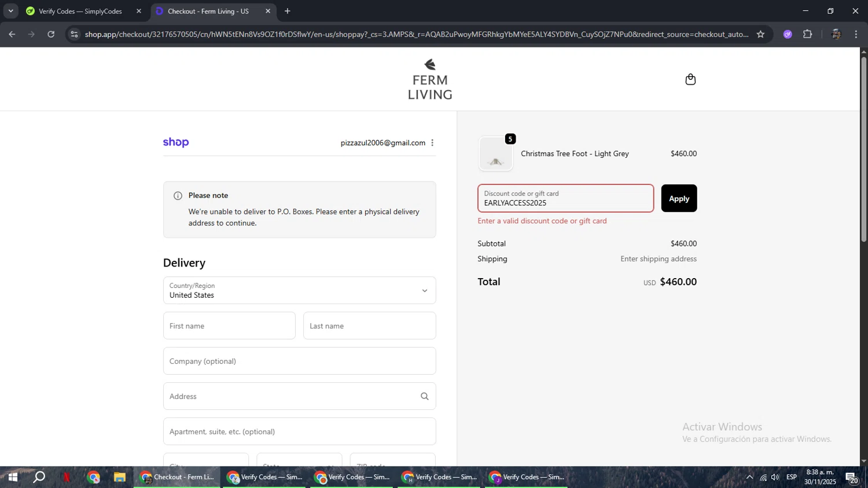Click the red app icon in taskbar

tap(67, 477)
